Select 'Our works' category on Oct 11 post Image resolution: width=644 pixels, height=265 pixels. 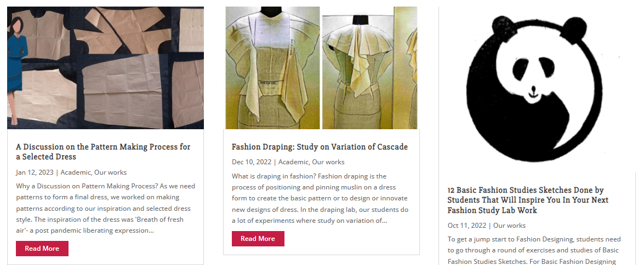[x=509, y=225]
